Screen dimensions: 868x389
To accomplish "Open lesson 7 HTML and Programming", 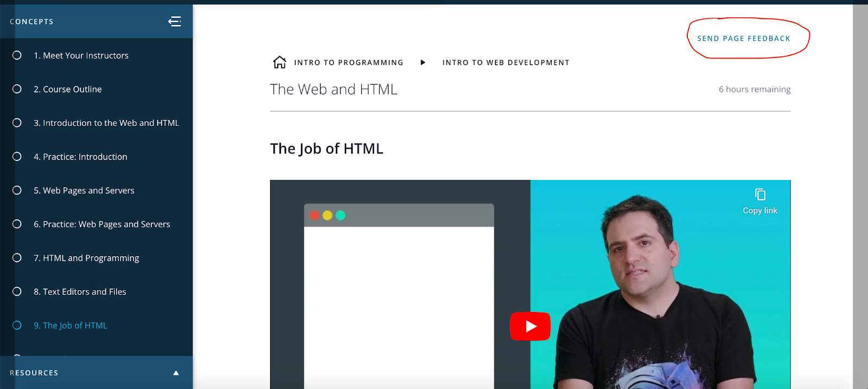I will [86, 258].
